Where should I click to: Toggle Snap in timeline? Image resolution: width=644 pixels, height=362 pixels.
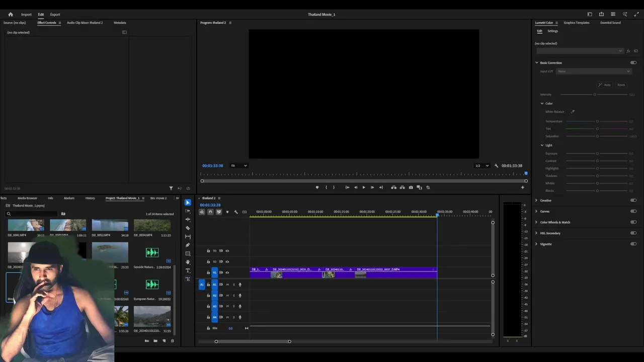click(x=210, y=212)
